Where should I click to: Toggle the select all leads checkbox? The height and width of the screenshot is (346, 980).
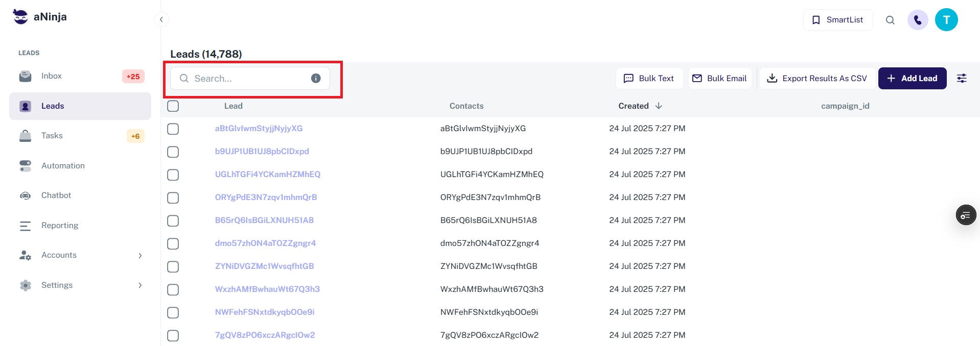(x=173, y=106)
